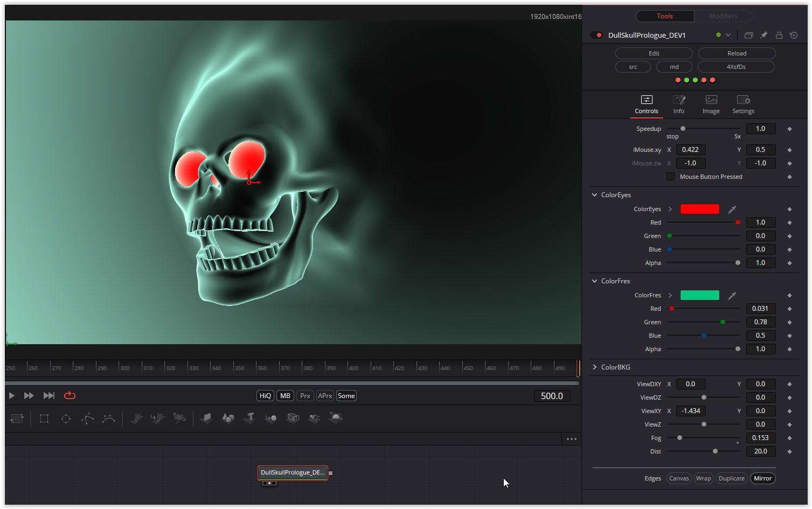Open the Settings tab
This screenshot has height=509, width=812.
[744, 105]
